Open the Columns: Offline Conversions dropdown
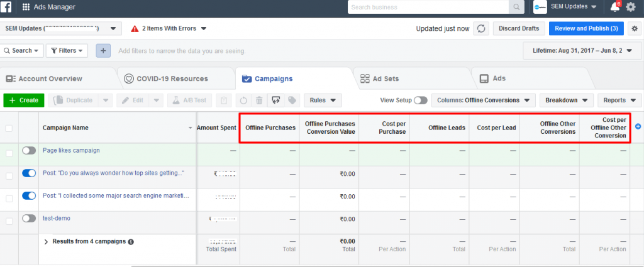 coord(484,100)
